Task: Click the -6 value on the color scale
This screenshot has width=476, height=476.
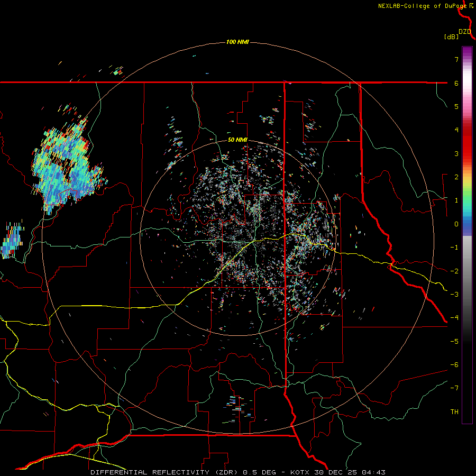Action: (x=454, y=365)
